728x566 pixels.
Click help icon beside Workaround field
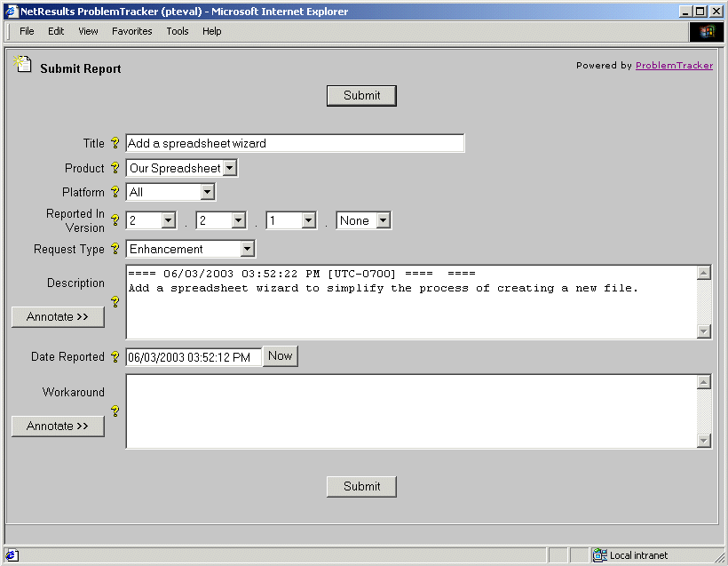pyautogui.click(x=115, y=411)
